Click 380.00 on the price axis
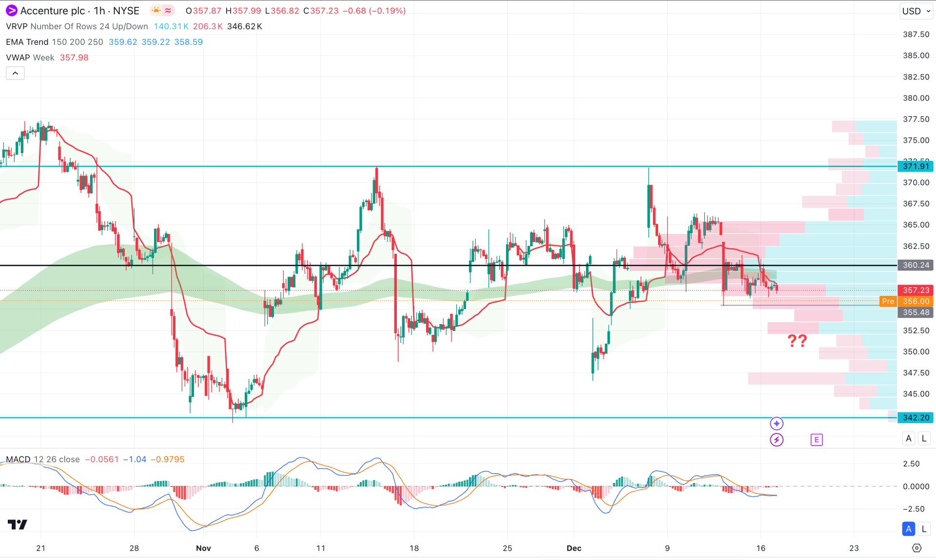Screen dimensions: 936x560 pos(916,98)
